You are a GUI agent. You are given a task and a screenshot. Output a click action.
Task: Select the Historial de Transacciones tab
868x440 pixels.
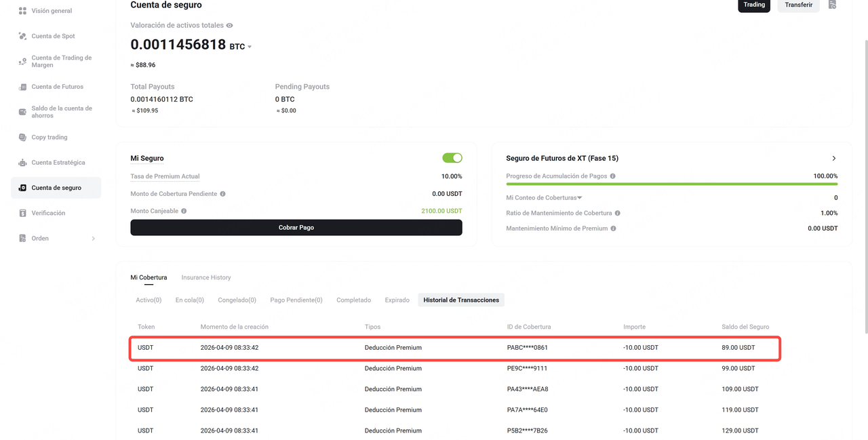click(x=461, y=300)
